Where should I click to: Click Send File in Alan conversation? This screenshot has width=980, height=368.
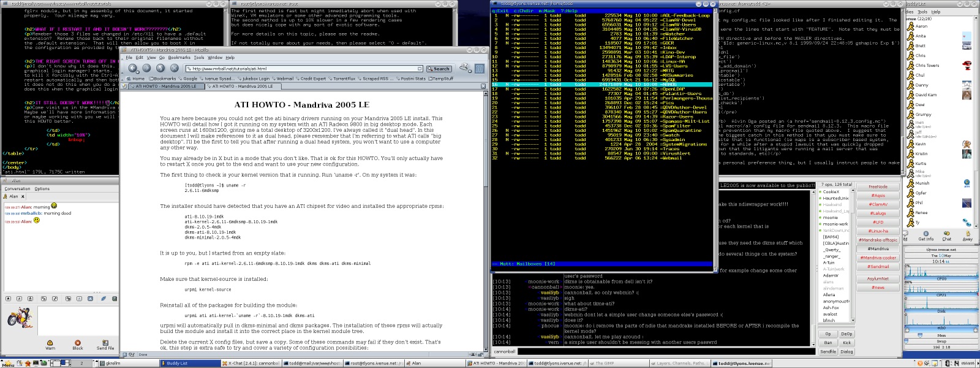(105, 345)
